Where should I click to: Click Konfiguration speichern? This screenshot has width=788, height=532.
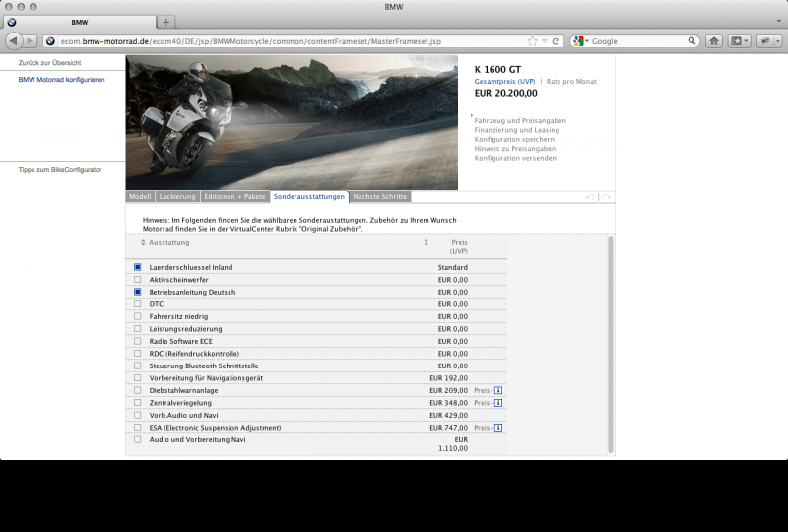click(514, 139)
